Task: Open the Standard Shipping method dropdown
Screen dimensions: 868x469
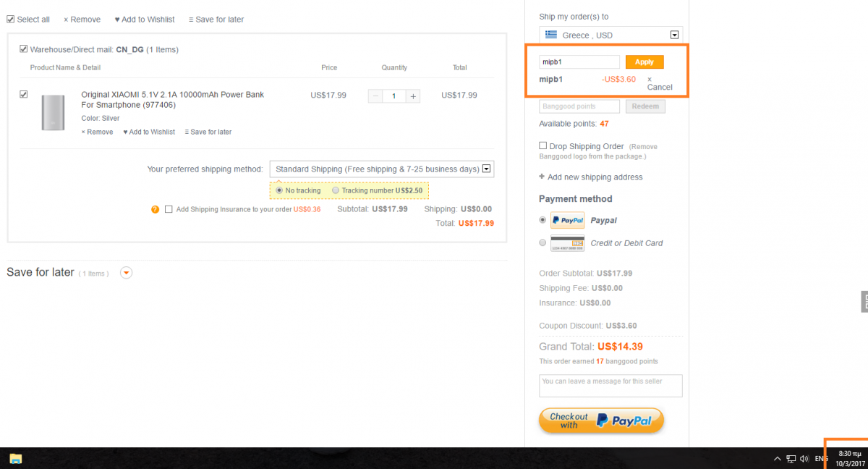Action: [x=382, y=169]
